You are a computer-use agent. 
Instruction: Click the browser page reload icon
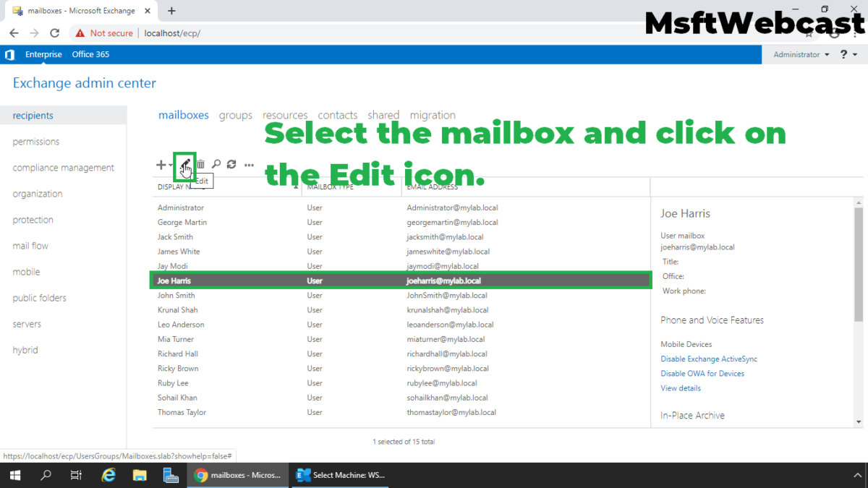[54, 33]
